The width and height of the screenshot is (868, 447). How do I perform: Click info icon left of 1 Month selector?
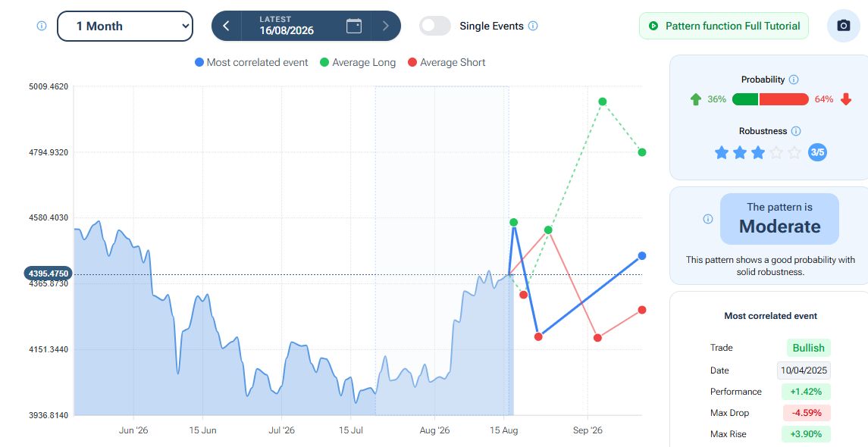[42, 26]
